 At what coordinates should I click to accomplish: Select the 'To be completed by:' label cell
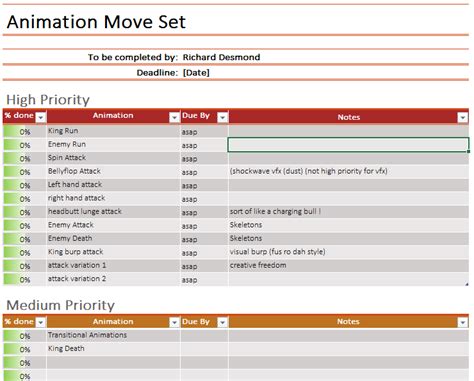133,57
